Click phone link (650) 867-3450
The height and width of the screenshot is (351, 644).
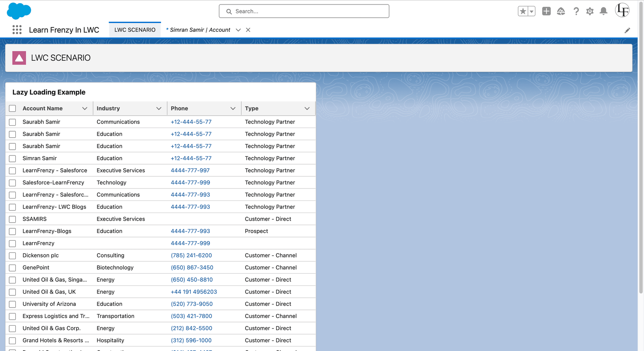click(x=192, y=267)
